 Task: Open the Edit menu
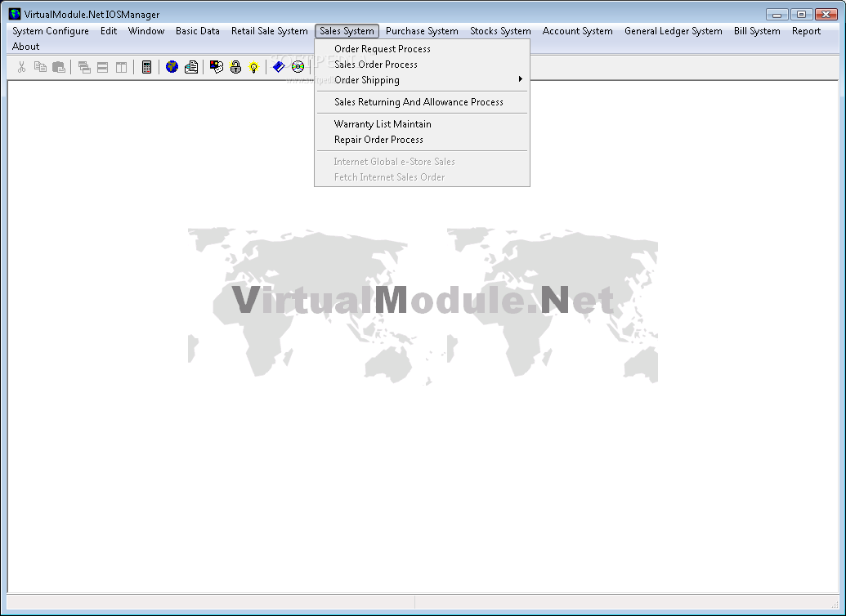109,31
